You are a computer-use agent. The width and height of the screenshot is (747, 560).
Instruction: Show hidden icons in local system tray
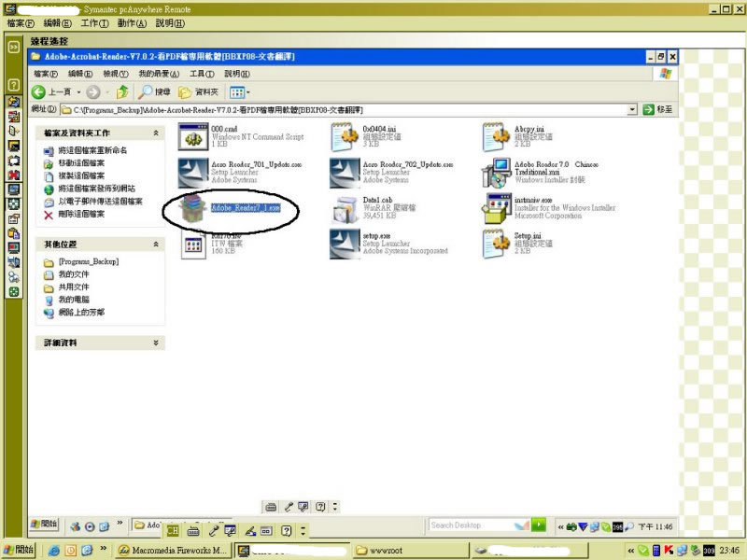click(x=631, y=551)
